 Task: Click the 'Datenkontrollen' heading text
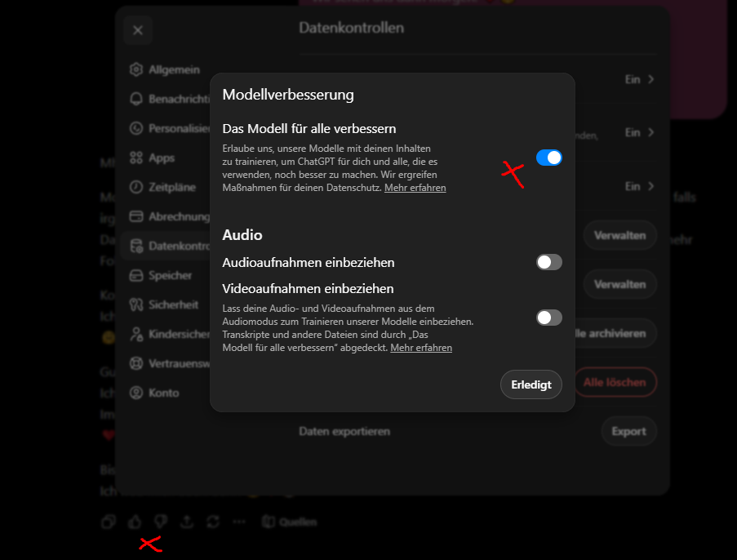point(352,28)
